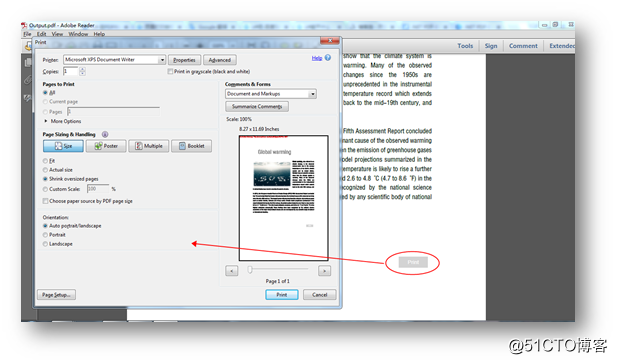The height and width of the screenshot is (364, 617).
Task: Select the Multiple pages option
Action: (149, 146)
